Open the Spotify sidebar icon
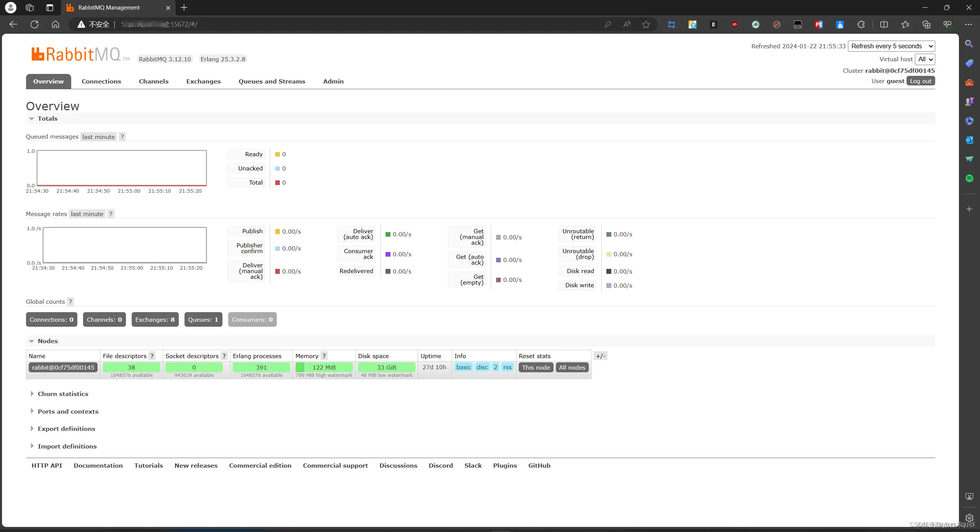 pyautogui.click(x=969, y=178)
